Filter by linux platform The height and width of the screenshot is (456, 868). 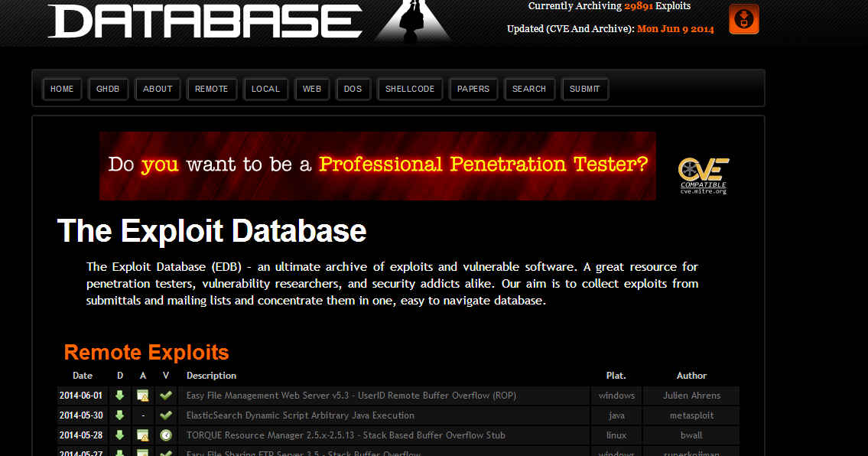pyautogui.click(x=616, y=435)
